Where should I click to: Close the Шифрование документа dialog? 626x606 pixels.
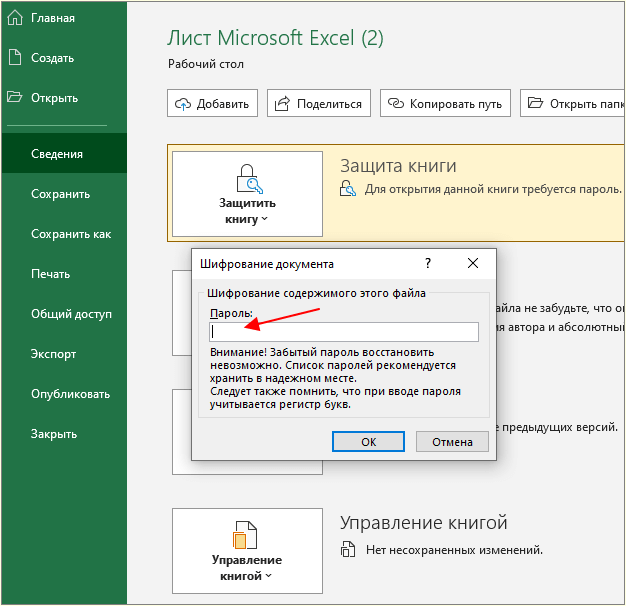tap(473, 263)
